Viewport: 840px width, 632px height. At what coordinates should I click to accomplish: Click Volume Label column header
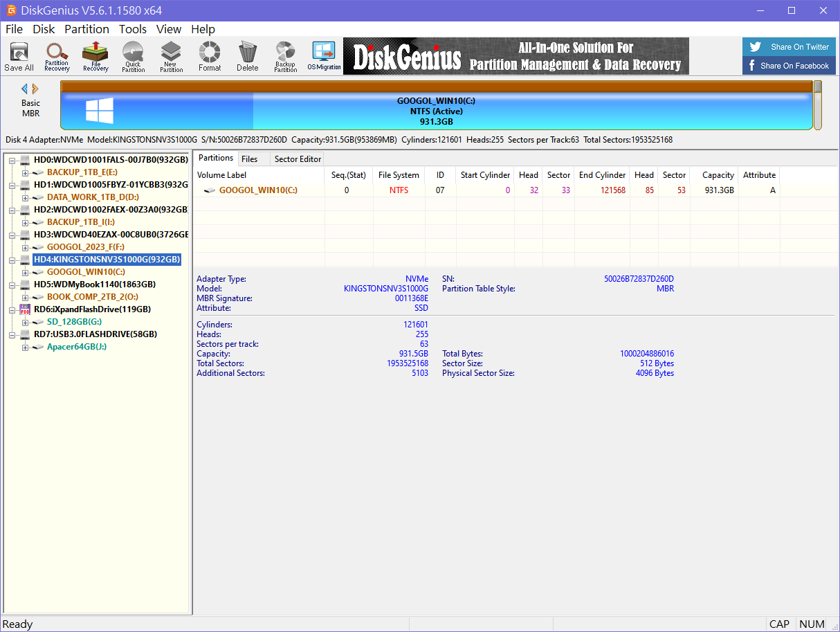point(259,175)
